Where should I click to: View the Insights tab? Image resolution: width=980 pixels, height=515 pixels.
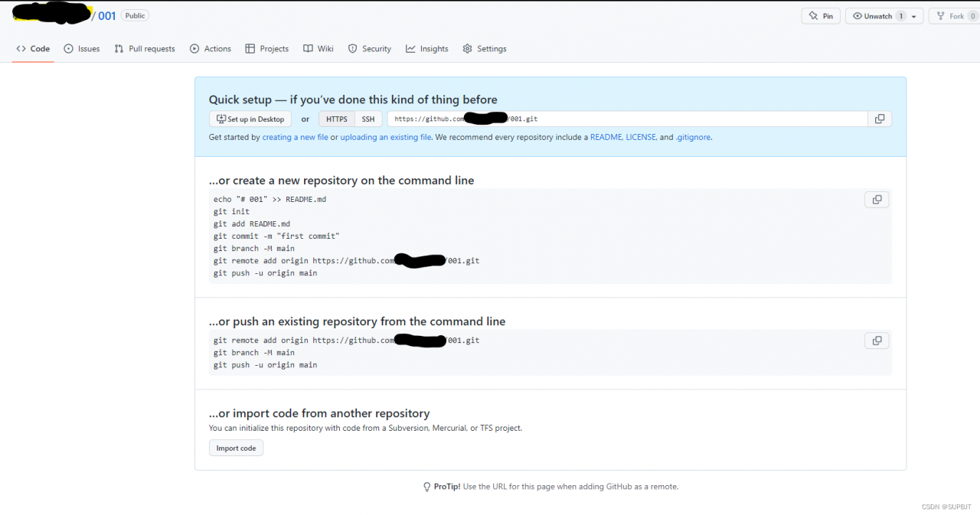(x=427, y=48)
